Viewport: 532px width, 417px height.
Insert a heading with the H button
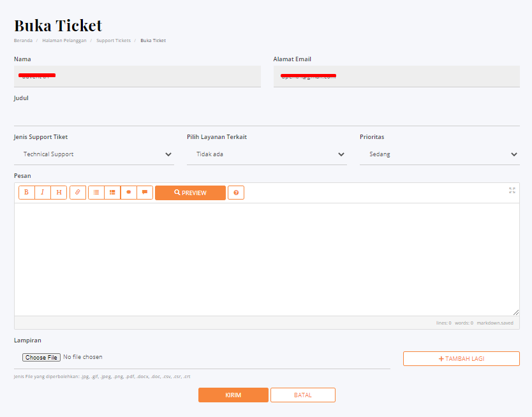(59, 193)
